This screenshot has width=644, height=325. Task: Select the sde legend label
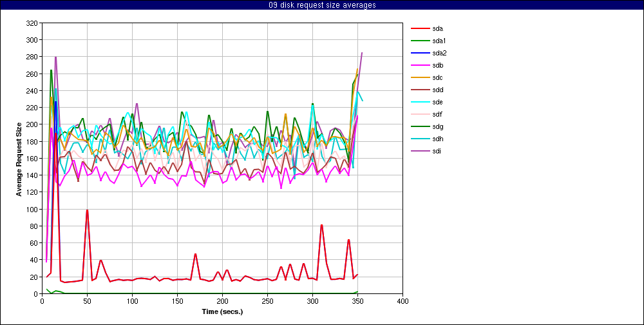(x=437, y=102)
